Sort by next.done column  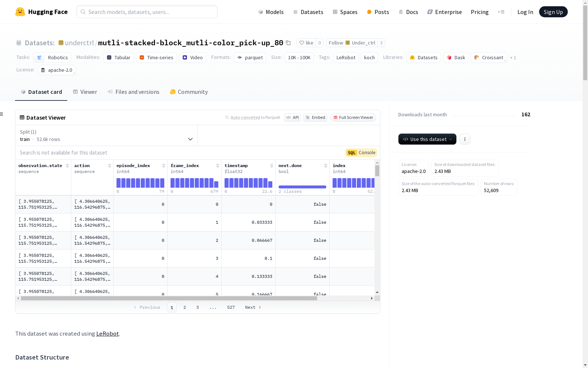(x=326, y=166)
